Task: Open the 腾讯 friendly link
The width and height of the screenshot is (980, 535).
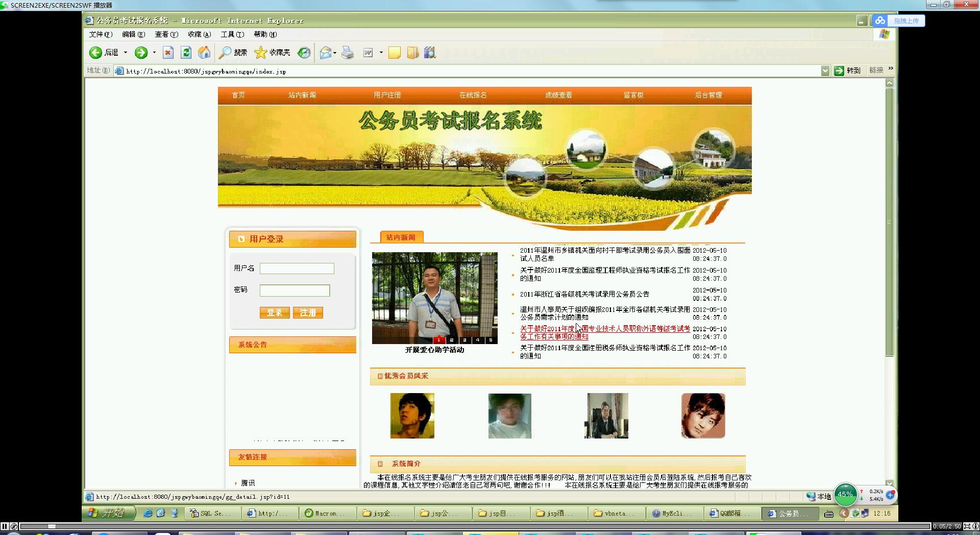Action: (x=248, y=483)
